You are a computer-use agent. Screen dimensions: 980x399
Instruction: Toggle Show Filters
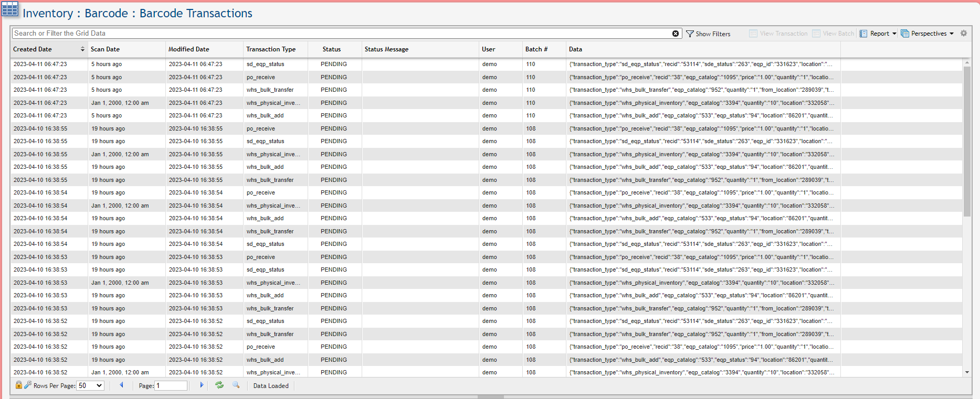708,34
